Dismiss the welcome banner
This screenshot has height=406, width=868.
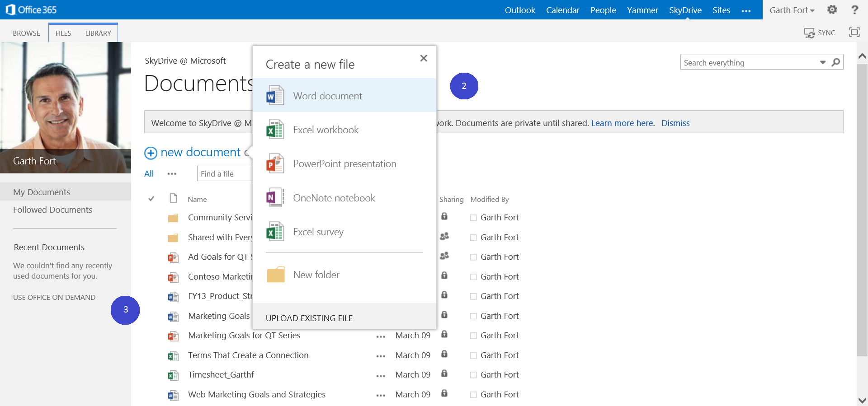coord(675,123)
